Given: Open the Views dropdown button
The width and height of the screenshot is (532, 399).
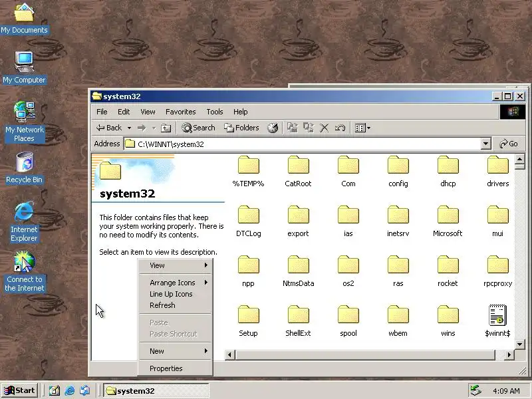Looking at the screenshot, I should tap(362, 128).
